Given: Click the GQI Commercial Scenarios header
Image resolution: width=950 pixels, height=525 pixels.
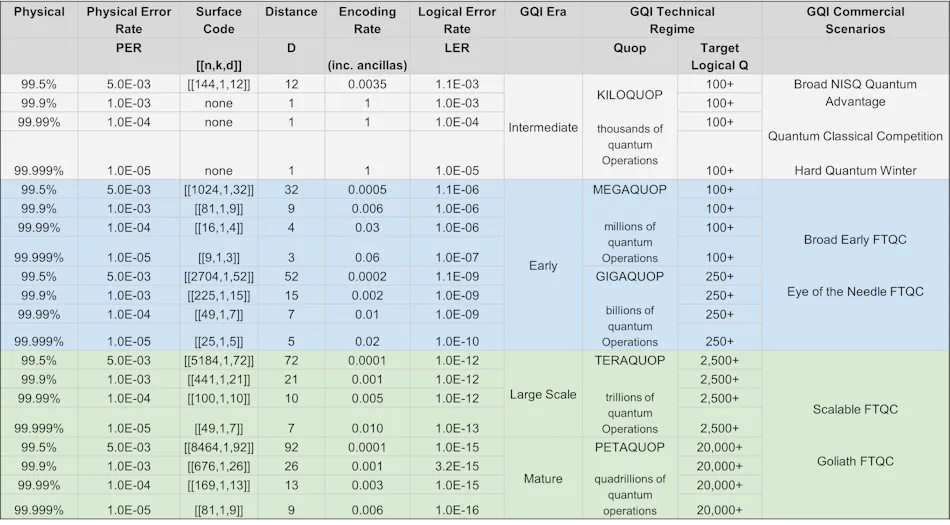Looking at the screenshot, I should coord(855,20).
